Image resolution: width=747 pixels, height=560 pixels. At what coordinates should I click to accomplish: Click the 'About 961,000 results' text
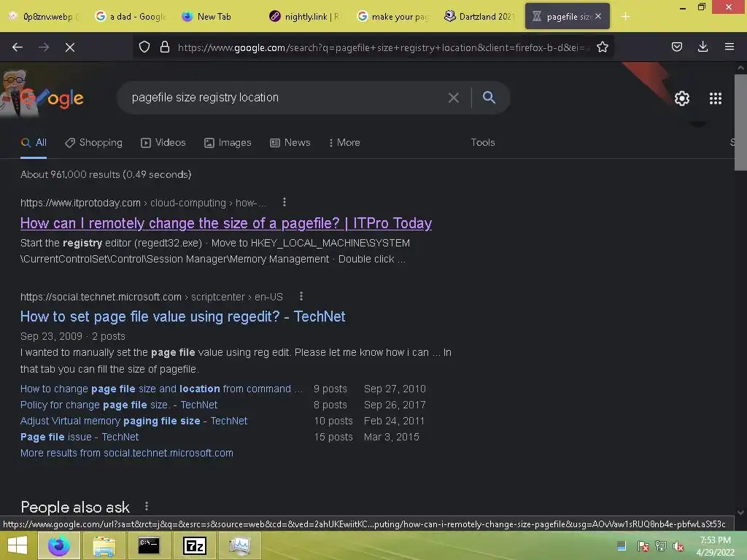(x=106, y=174)
